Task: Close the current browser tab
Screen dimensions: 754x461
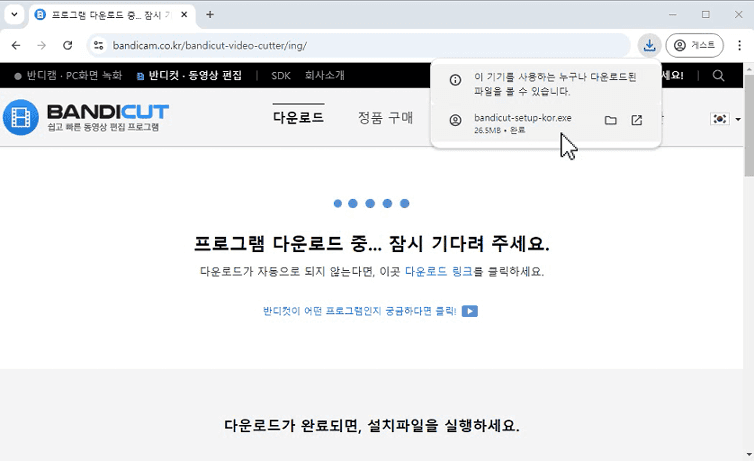Action: coord(184,14)
